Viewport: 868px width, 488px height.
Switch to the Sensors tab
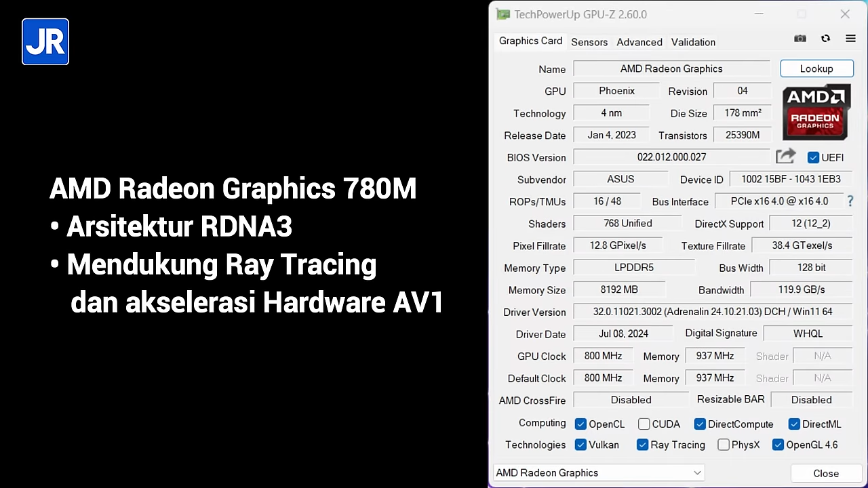pos(589,42)
